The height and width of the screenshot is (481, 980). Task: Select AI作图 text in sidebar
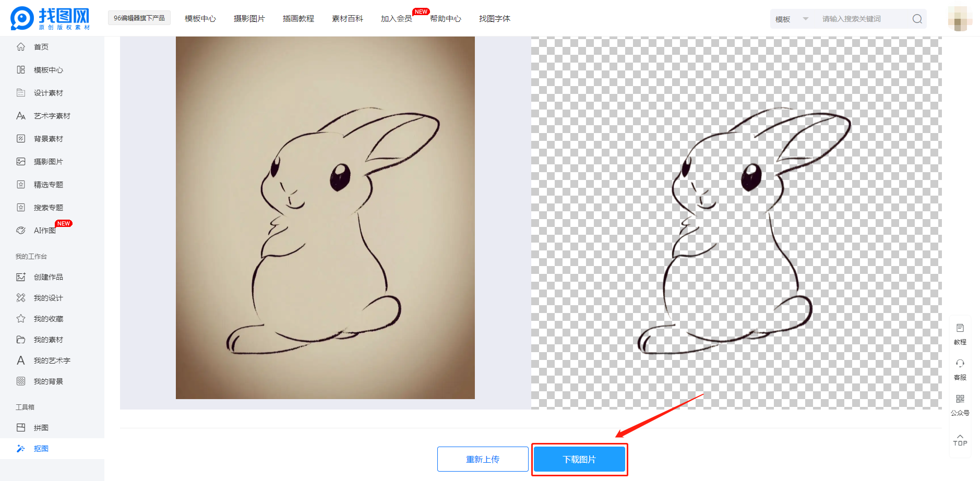(44, 231)
